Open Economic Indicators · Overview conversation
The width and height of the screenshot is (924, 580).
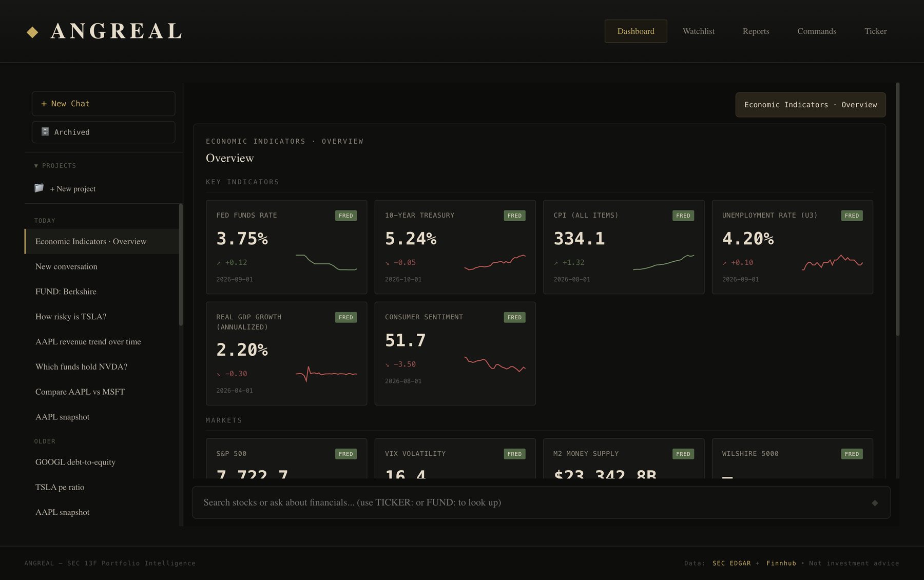coord(102,241)
